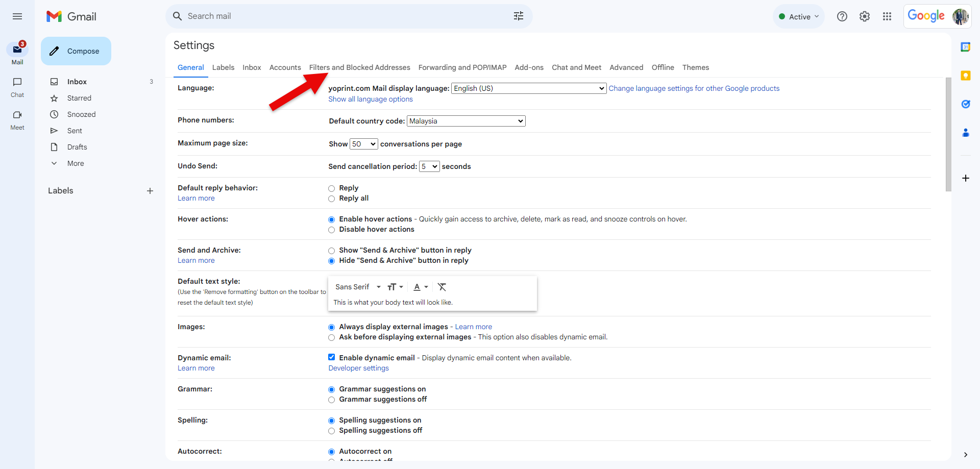This screenshot has width=980, height=469.
Task: Switch to Filters and Blocked Addresses tab
Action: pyautogui.click(x=360, y=67)
